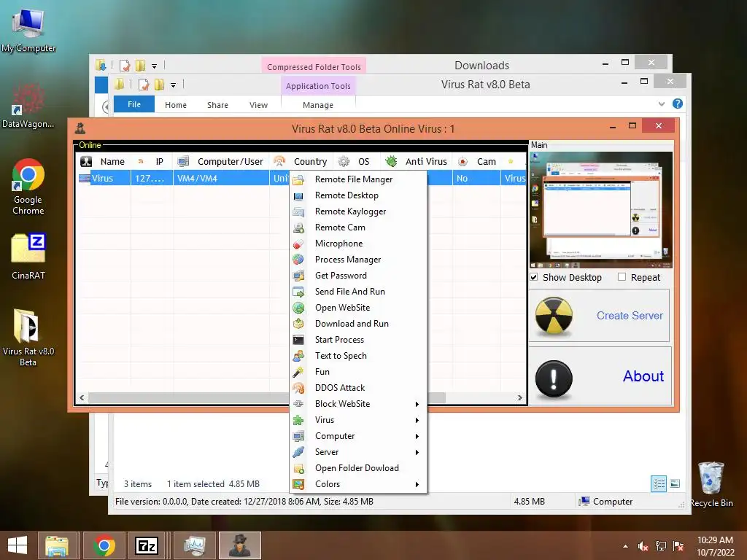Viewport: 747px width, 560px height.
Task: Open View tab in Virus Rat explorer window
Action: [258, 105]
